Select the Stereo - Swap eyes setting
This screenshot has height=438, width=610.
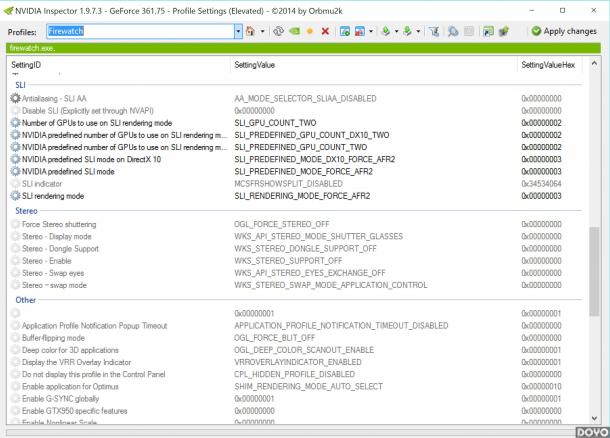click(x=53, y=273)
